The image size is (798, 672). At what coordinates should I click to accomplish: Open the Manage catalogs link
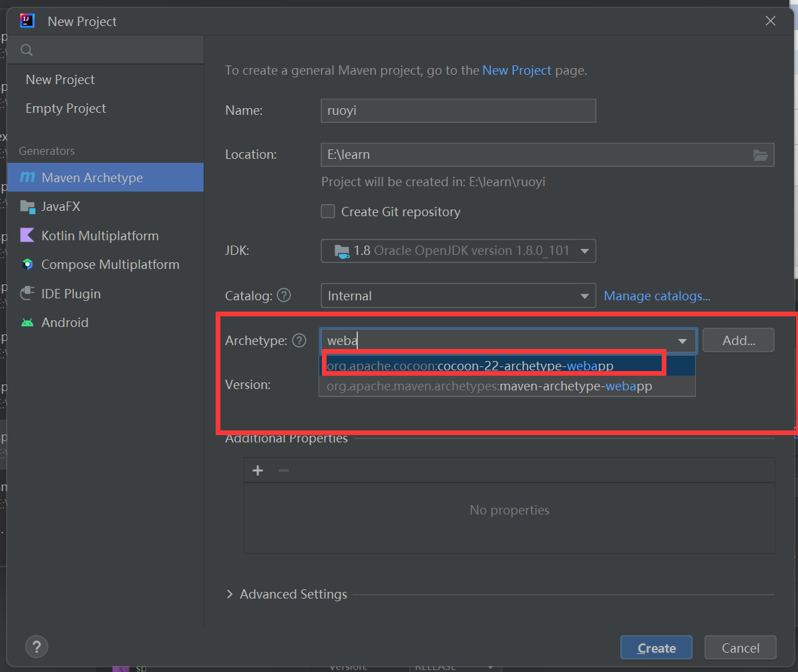657,296
